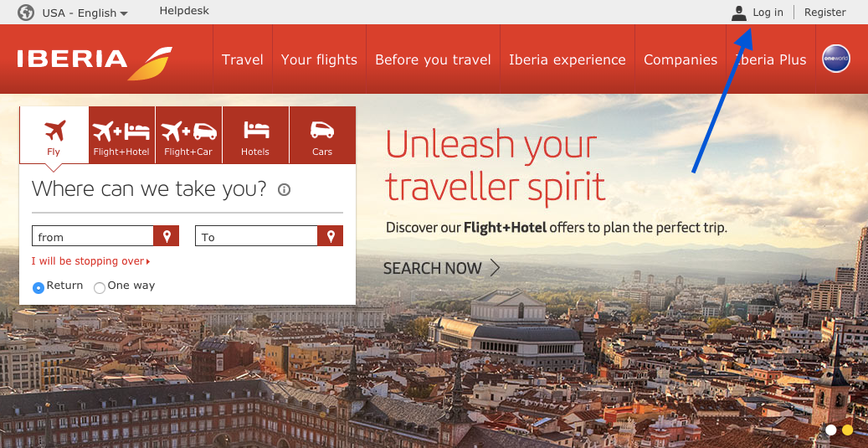Click the Register link
The height and width of the screenshot is (448, 868).
[824, 13]
